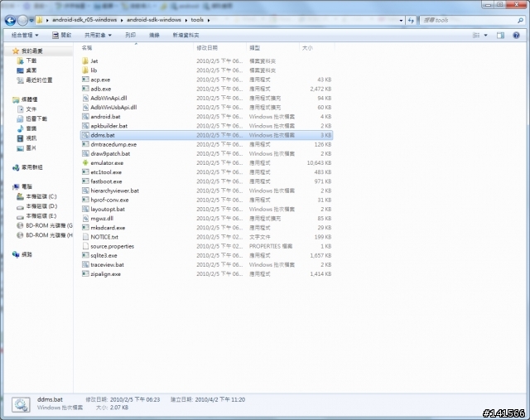Click the 開啟 open toolbar button
The height and width of the screenshot is (420, 530).
point(62,35)
